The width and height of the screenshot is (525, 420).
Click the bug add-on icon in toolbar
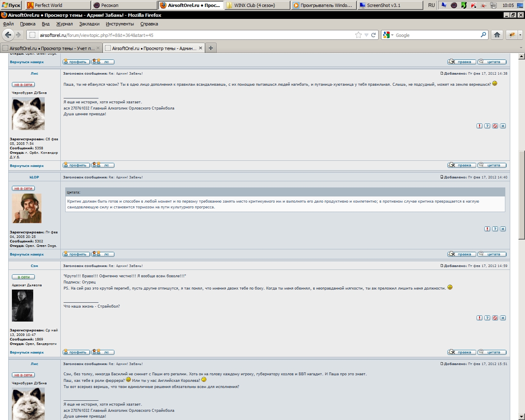(x=511, y=35)
